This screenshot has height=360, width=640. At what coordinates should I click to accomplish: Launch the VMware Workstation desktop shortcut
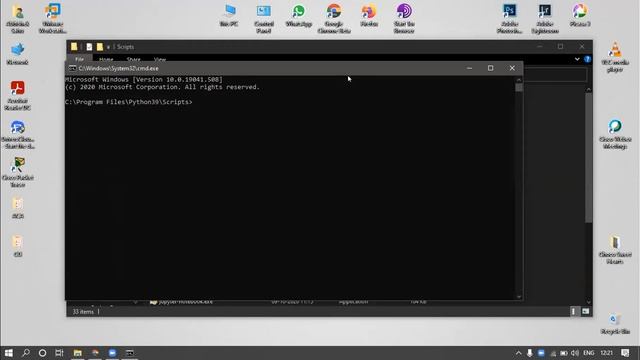[53, 18]
